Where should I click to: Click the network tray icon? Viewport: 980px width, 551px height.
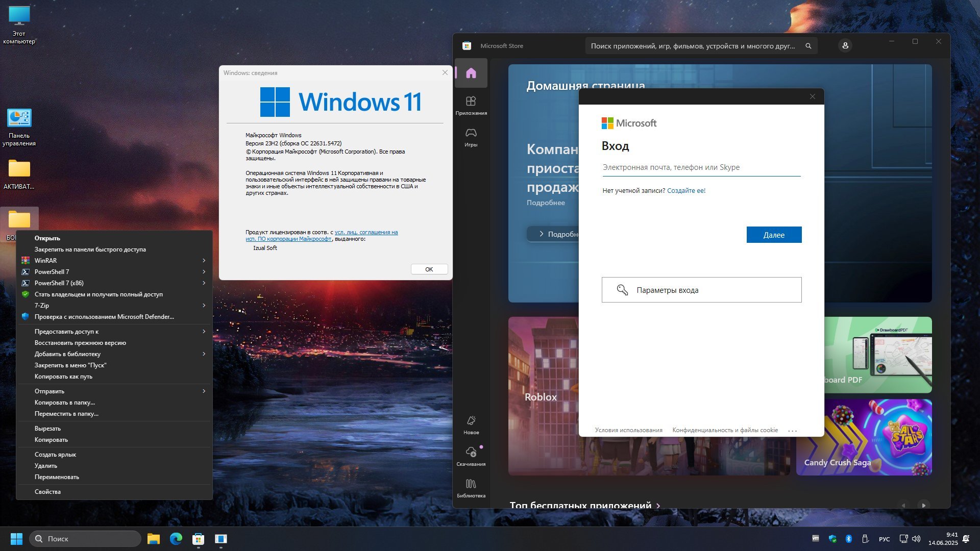pos(903,539)
